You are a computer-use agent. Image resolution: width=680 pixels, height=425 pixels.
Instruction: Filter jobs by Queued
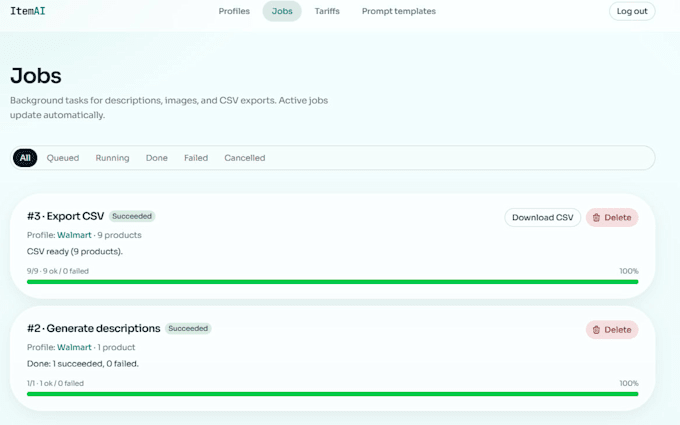pyautogui.click(x=63, y=158)
